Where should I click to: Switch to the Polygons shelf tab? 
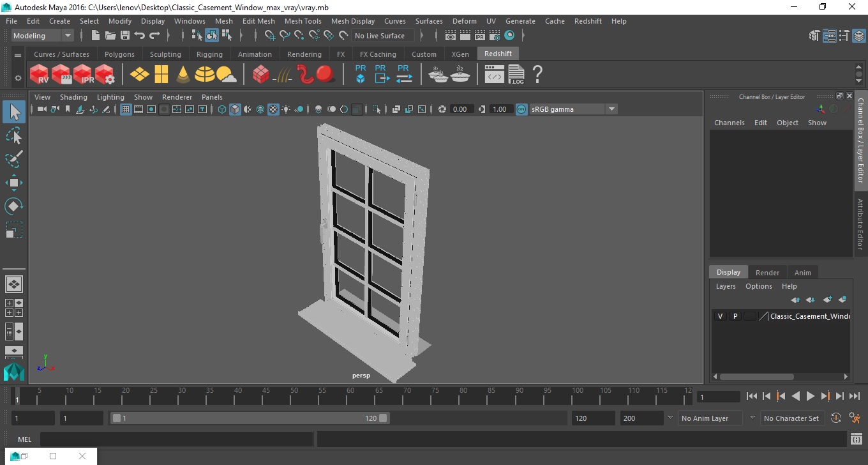[x=119, y=54]
